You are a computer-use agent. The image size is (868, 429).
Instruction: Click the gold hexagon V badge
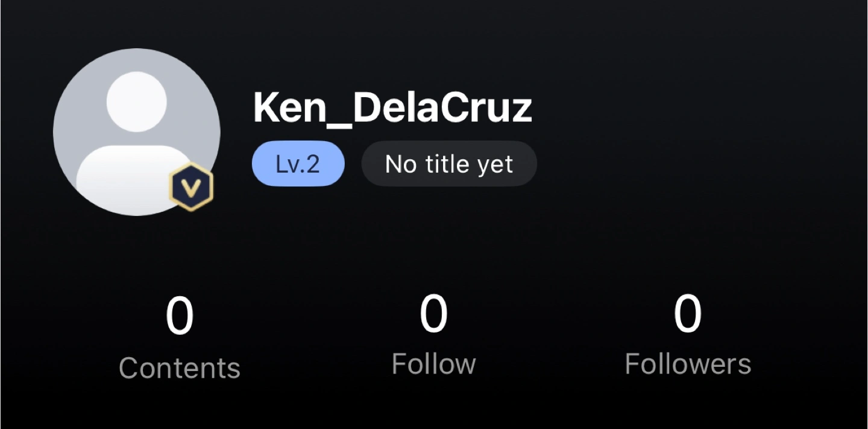click(191, 188)
